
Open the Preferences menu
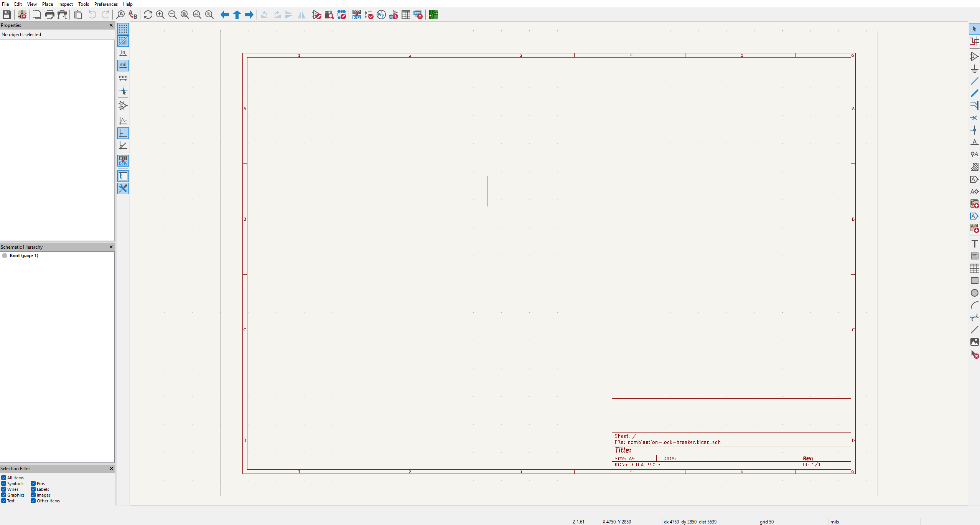coord(106,4)
